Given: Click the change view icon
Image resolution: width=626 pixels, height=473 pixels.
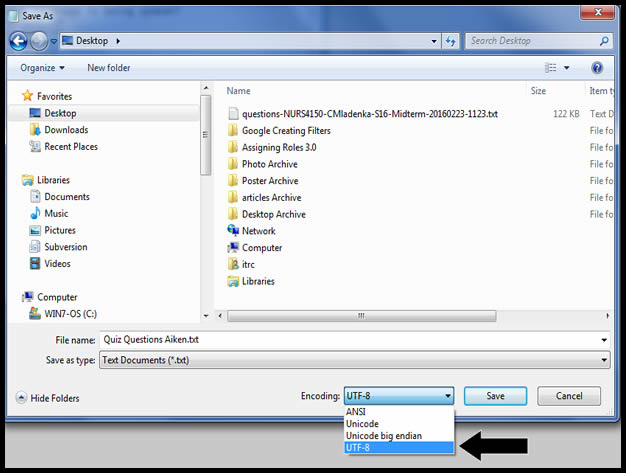Looking at the screenshot, I should click(551, 68).
